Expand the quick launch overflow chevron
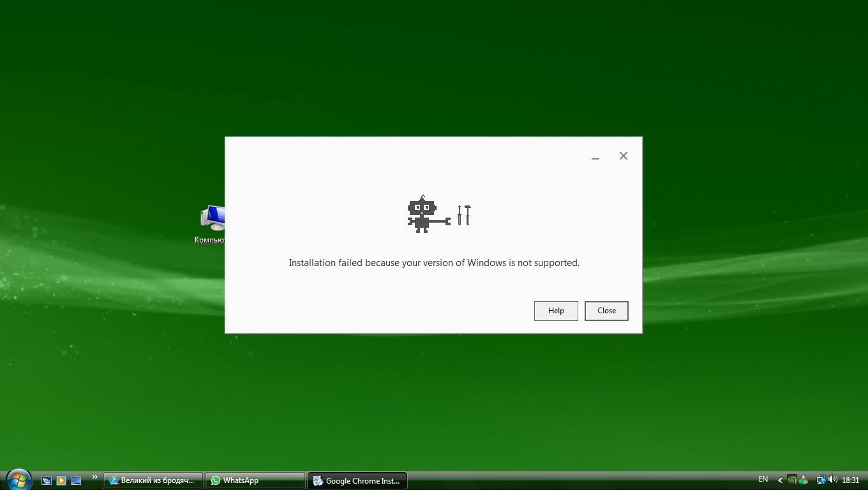Viewport: 868px width, 490px height. coord(95,477)
